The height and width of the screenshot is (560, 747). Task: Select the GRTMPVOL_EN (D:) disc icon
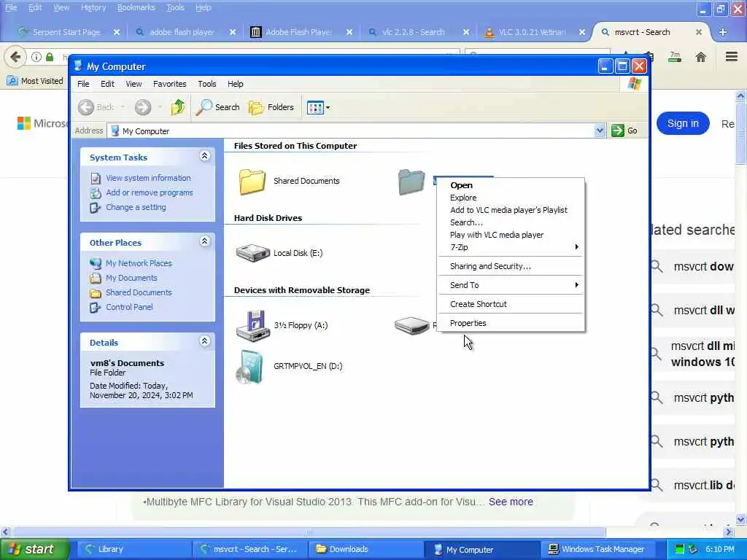(249, 367)
